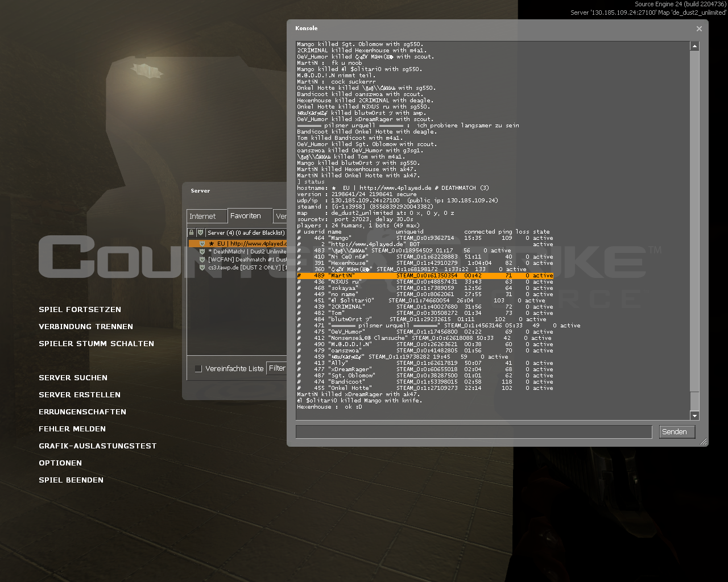Sort by Server name column header
This screenshot has height=582, width=728.
(246, 232)
